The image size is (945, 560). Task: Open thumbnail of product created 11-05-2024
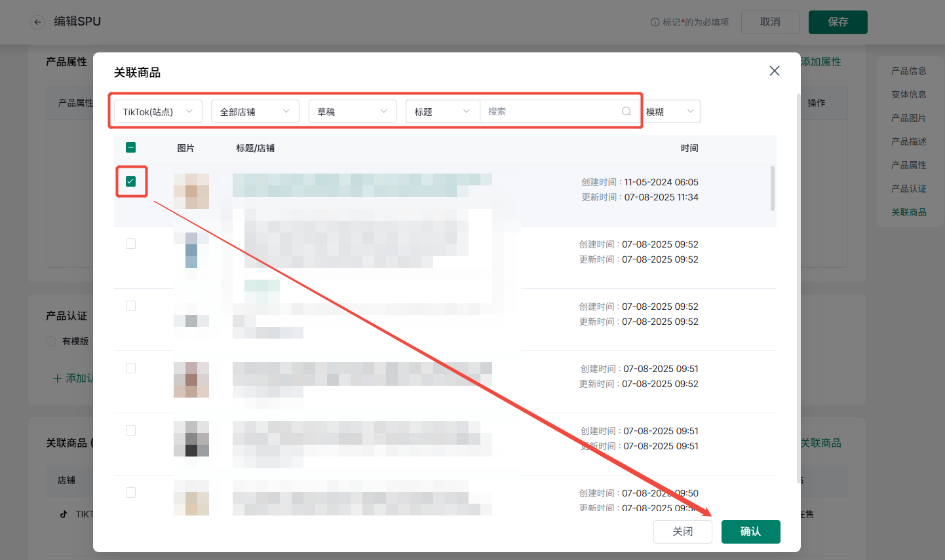191,191
